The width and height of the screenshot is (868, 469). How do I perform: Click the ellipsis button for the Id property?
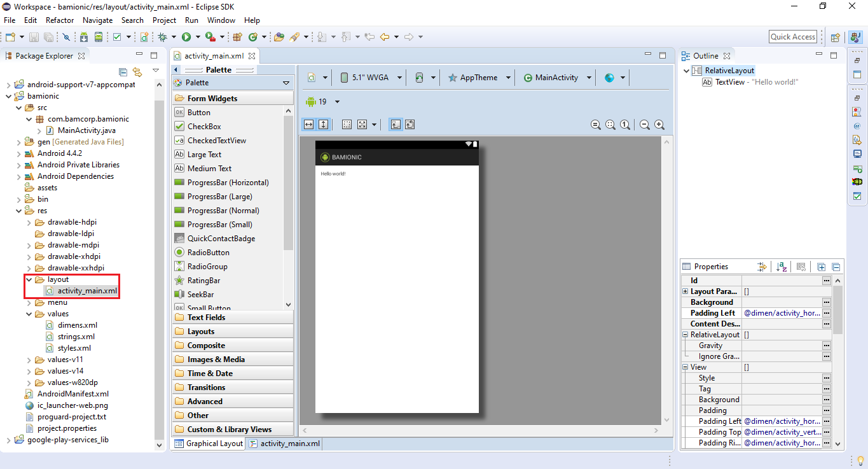pos(826,281)
